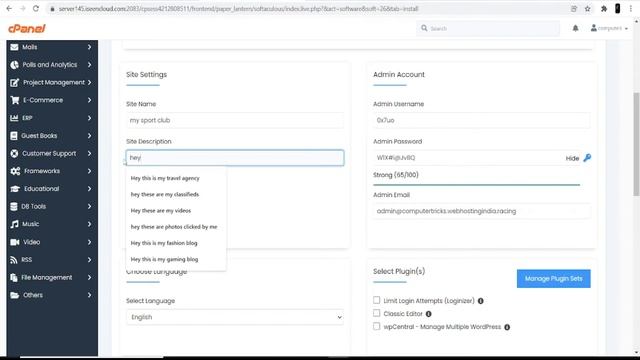Expand the Others category chevron
The height and width of the screenshot is (360, 640).
(89, 295)
